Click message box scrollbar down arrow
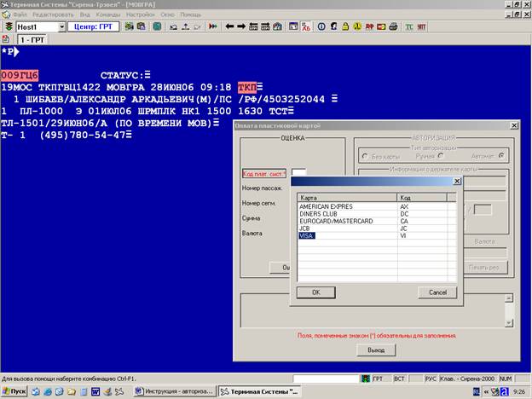The height and width of the screenshot is (399, 532). [x=509, y=322]
